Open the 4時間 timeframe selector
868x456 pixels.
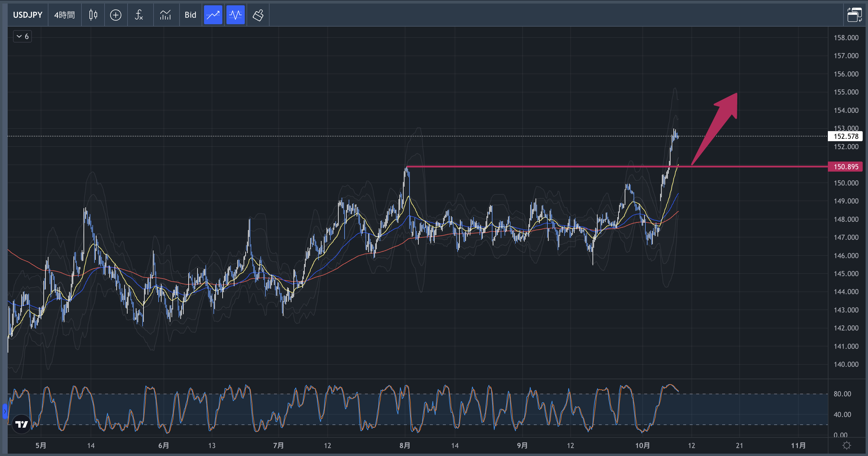tap(64, 15)
